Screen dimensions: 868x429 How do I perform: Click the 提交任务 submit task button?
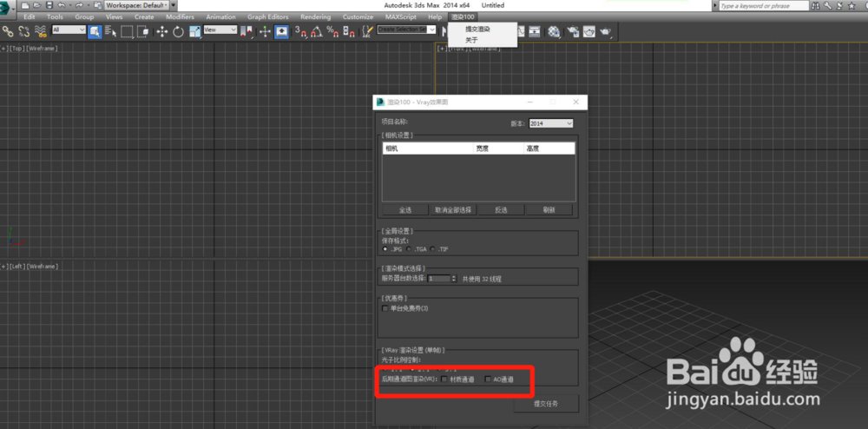pos(546,404)
